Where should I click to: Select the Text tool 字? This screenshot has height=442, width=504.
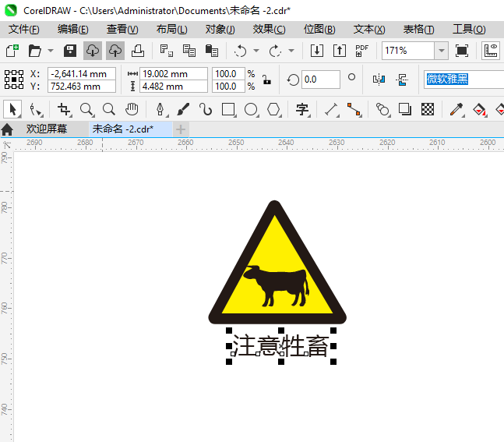click(302, 109)
